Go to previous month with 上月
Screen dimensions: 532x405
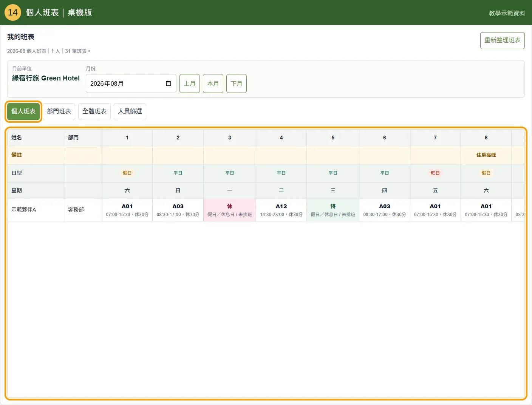190,83
